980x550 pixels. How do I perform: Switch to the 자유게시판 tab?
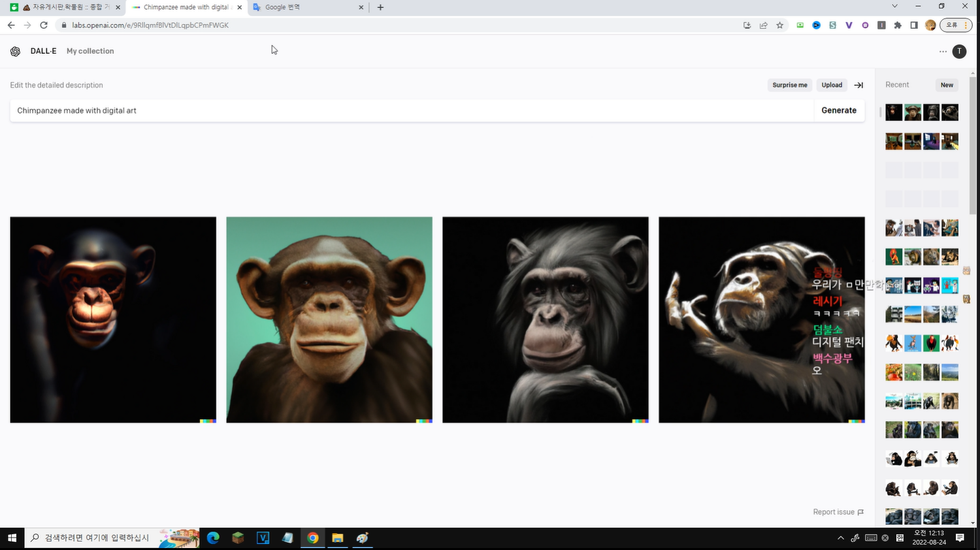tap(65, 7)
